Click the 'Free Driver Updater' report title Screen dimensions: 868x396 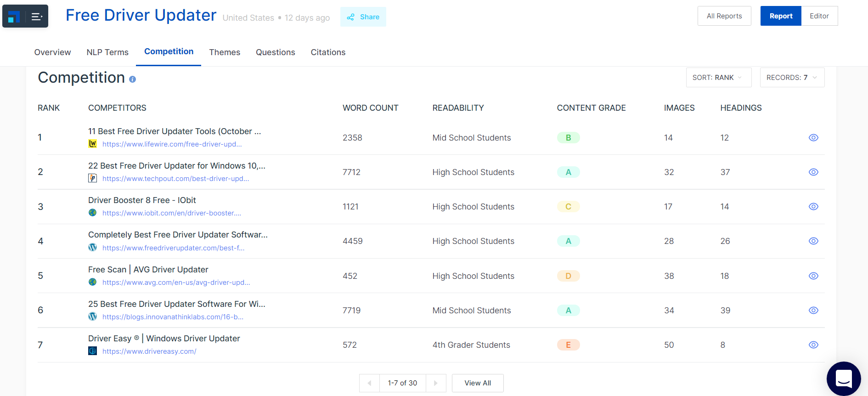click(141, 15)
